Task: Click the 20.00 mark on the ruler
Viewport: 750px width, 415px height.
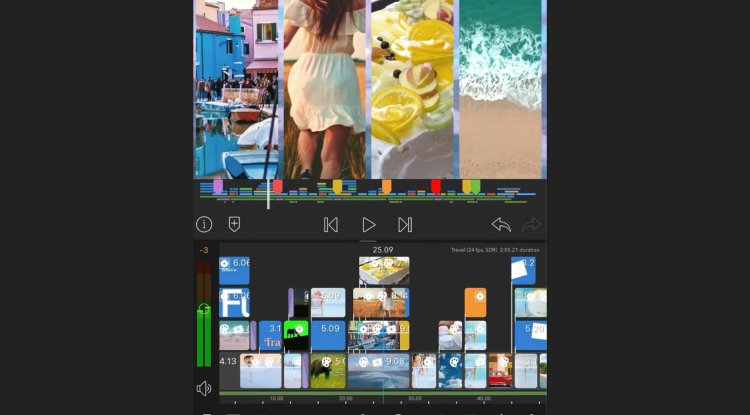Action: [x=345, y=398]
